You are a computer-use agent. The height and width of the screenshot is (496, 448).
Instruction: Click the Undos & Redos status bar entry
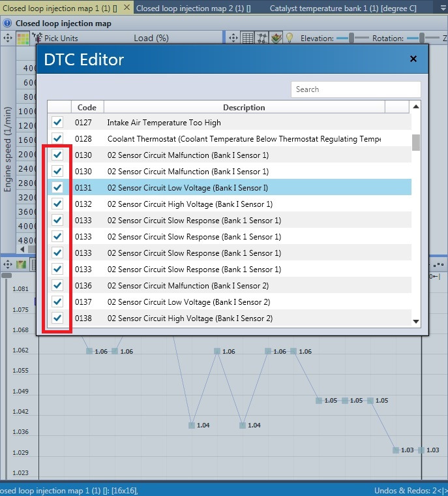point(411,491)
